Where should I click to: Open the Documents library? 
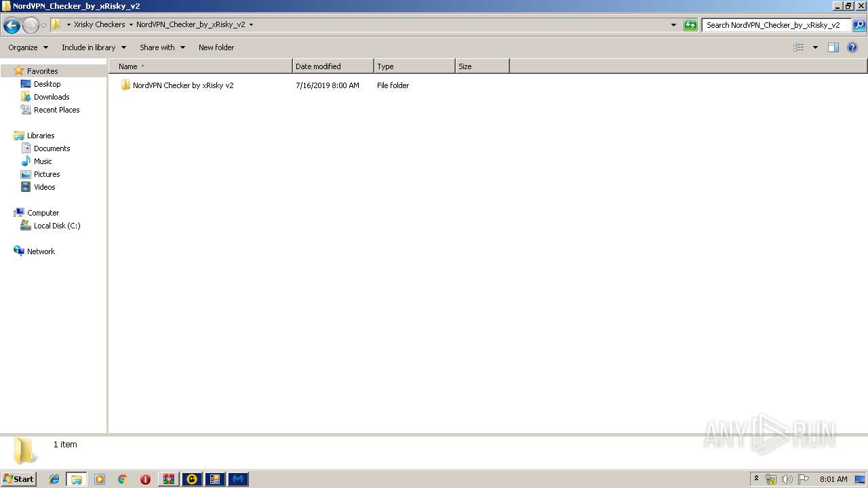click(52, 148)
